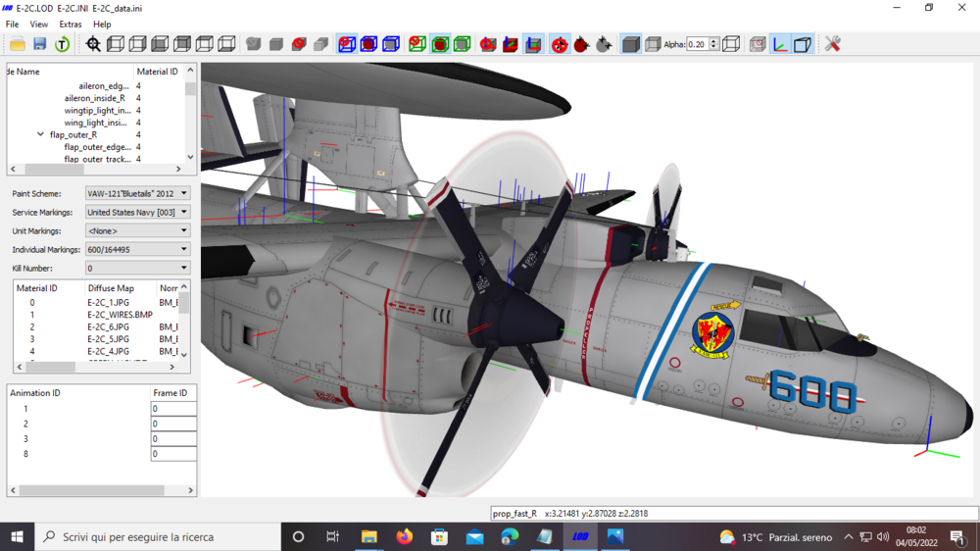Select the wingtip_light_in... tree row
Image resolution: width=980 pixels, height=551 pixels.
pos(97,110)
